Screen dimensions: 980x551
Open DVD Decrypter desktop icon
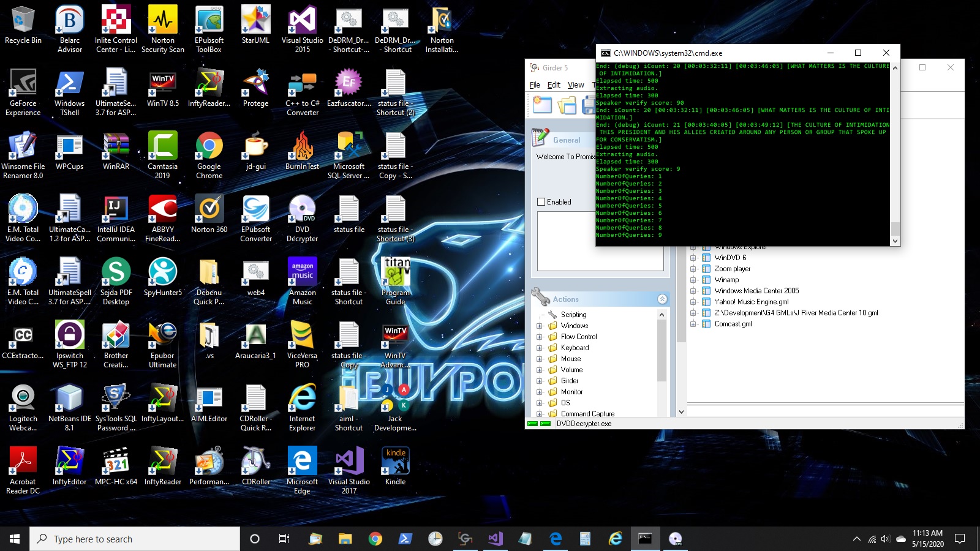(x=303, y=219)
